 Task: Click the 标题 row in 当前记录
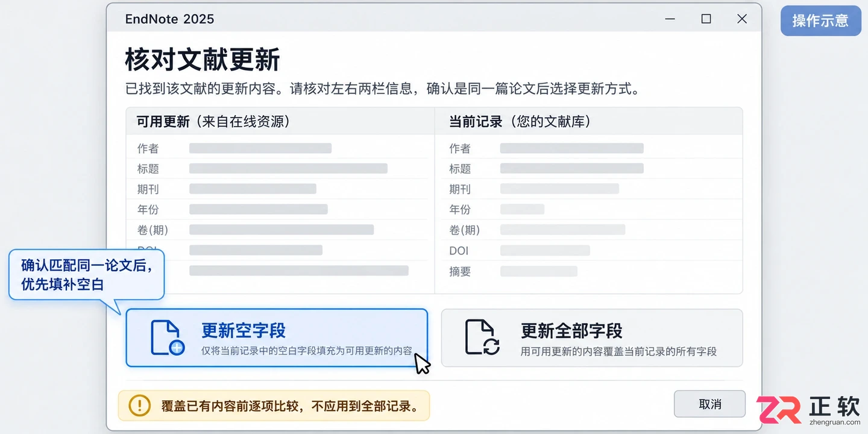coord(590,169)
